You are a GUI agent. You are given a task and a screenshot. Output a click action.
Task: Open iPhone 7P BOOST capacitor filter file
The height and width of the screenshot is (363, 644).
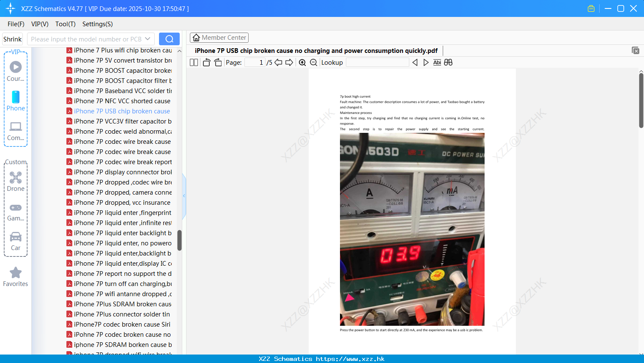click(119, 81)
